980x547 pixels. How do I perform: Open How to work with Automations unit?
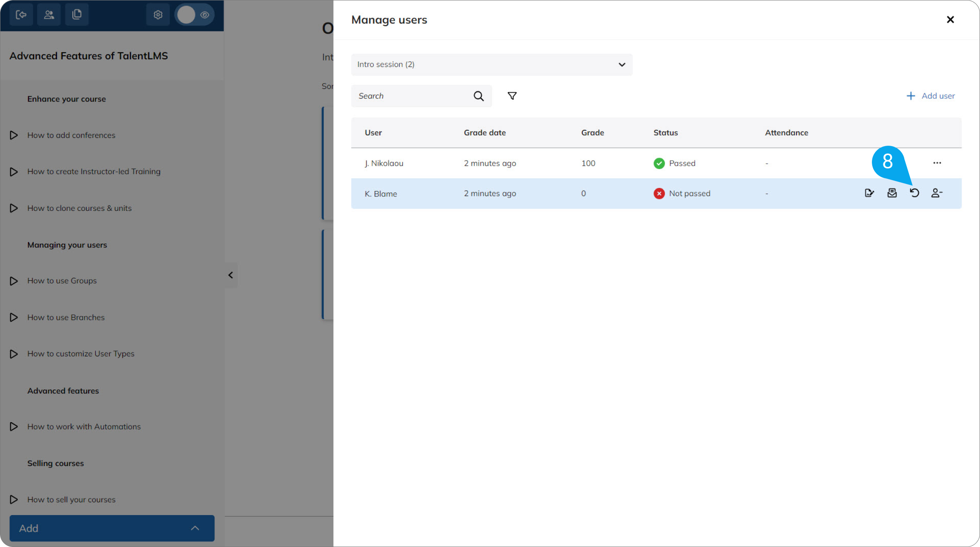point(84,426)
